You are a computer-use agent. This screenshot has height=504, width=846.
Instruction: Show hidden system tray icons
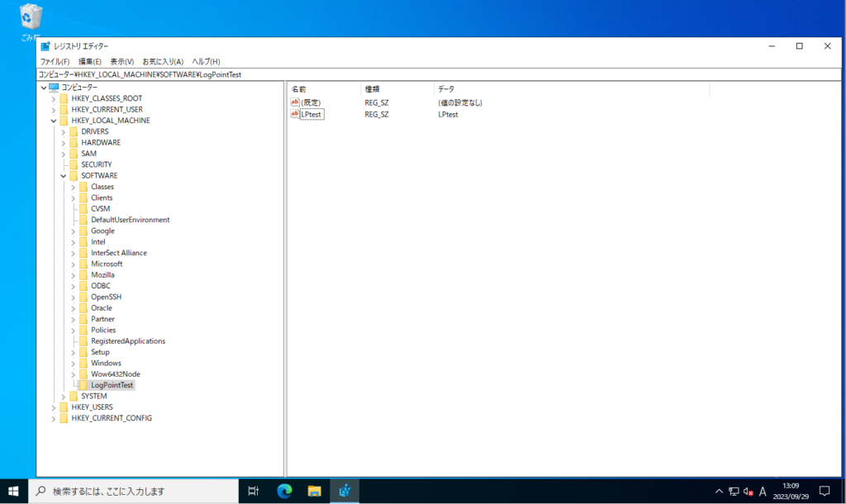[719, 492]
